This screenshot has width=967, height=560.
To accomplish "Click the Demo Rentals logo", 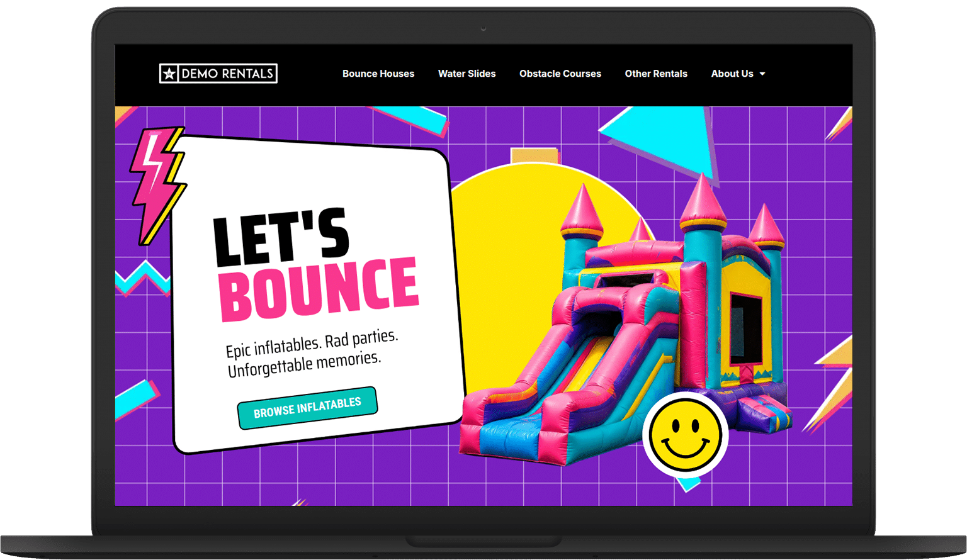I will (x=218, y=74).
